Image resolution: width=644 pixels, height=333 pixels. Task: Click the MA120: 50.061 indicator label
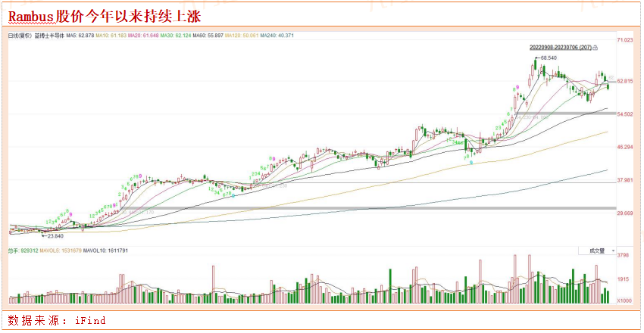tap(242, 36)
